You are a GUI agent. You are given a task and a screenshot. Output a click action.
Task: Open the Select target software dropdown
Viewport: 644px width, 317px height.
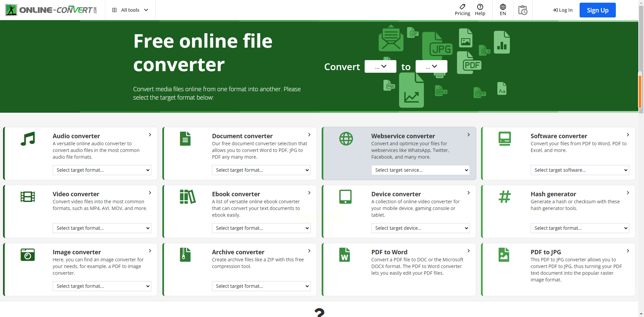point(580,170)
